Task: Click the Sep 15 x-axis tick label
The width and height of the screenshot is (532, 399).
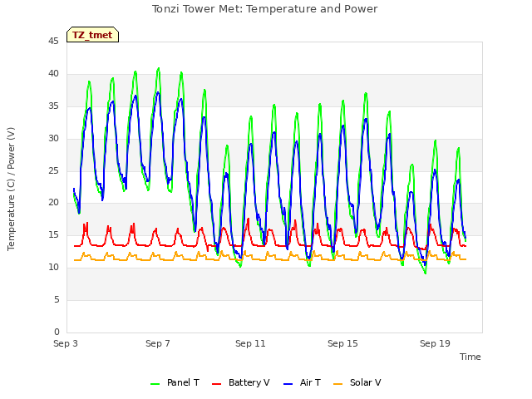Action: pos(342,343)
